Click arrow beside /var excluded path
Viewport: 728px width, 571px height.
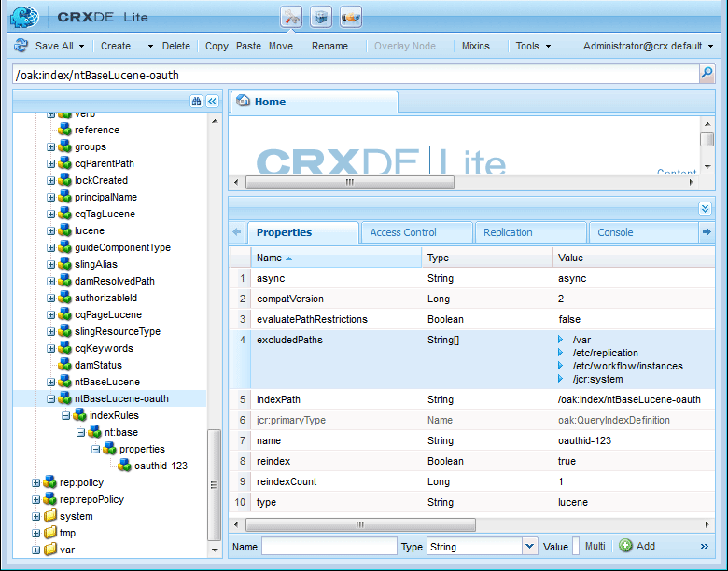tap(561, 340)
